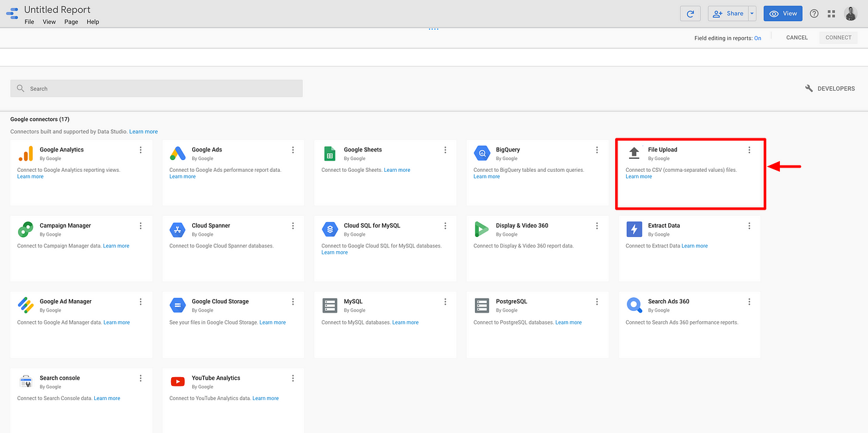Open Google Analytics card options menu
868x433 pixels.
coord(141,150)
